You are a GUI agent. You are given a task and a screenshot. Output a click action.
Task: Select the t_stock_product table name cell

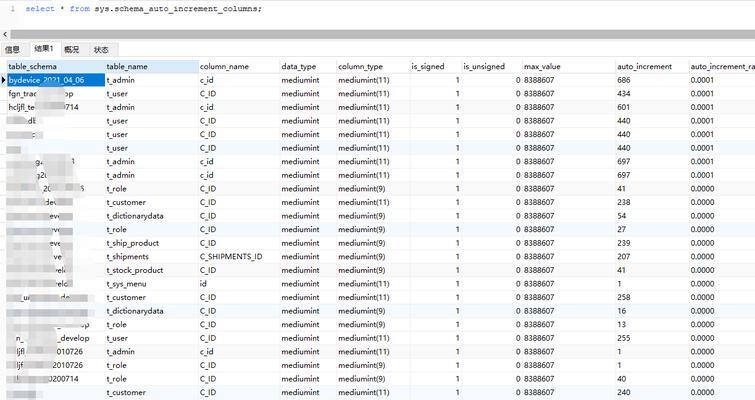135,270
